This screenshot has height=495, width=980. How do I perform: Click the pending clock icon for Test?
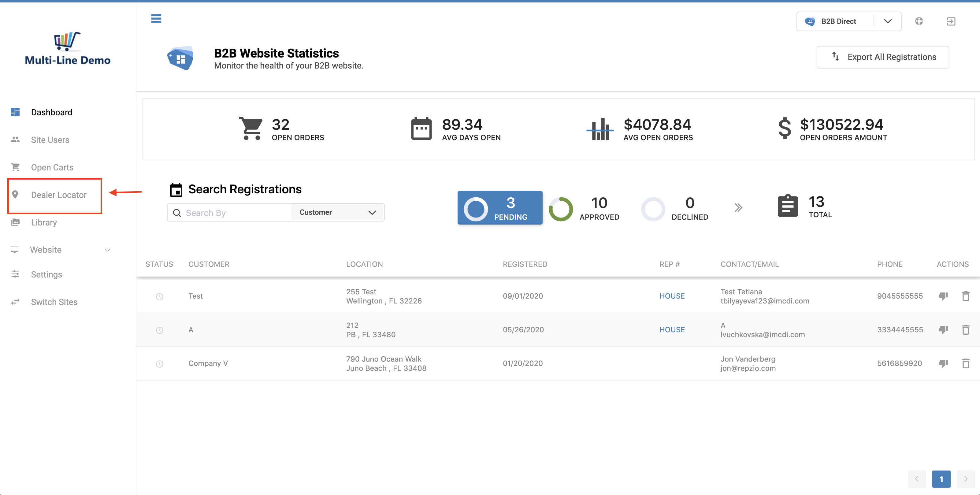point(159,296)
